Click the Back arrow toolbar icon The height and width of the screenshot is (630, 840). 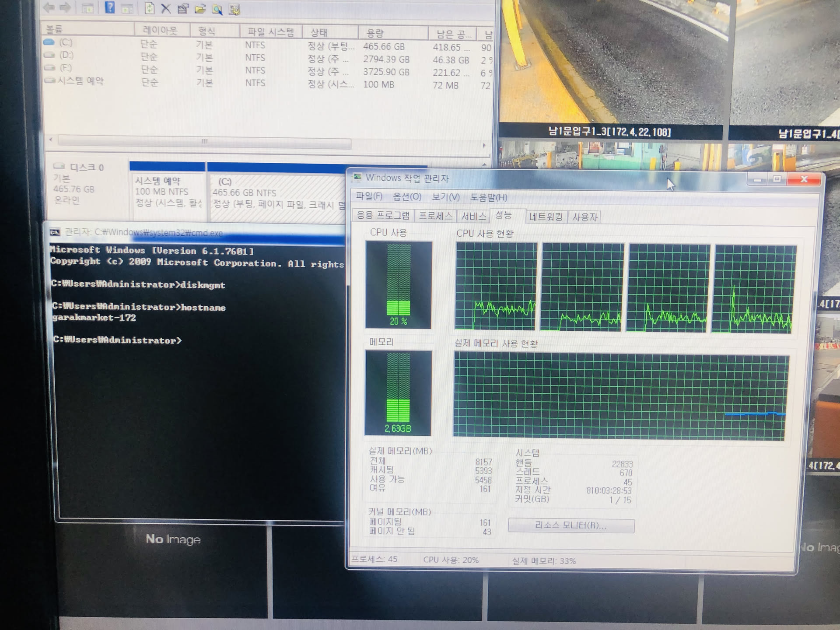tap(49, 7)
